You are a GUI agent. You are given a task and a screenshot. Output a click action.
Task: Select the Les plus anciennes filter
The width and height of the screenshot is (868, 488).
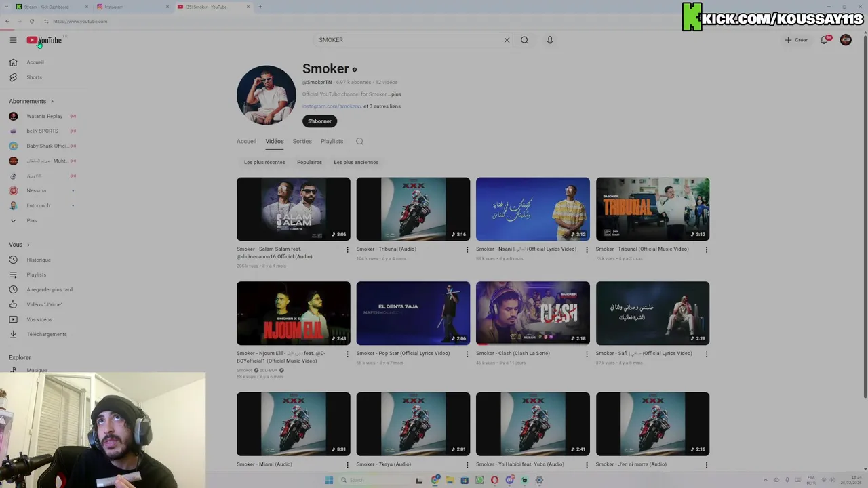[x=356, y=162]
